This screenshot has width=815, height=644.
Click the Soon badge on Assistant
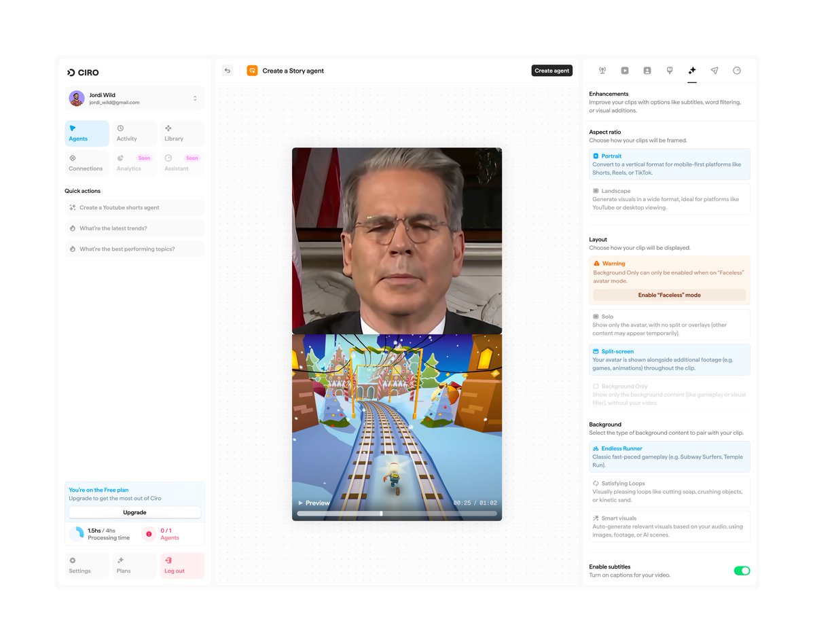(192, 158)
